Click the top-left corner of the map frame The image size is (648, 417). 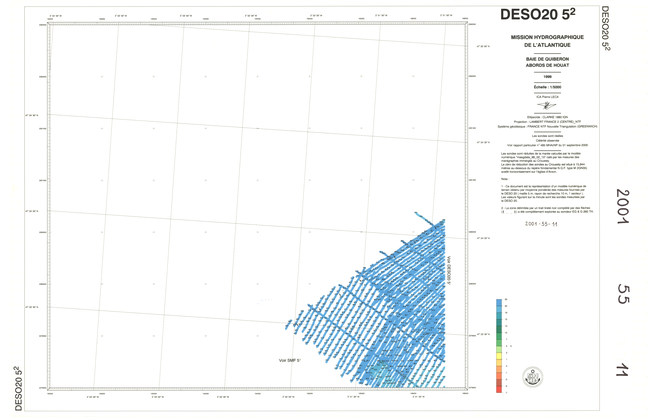[x=48, y=23]
